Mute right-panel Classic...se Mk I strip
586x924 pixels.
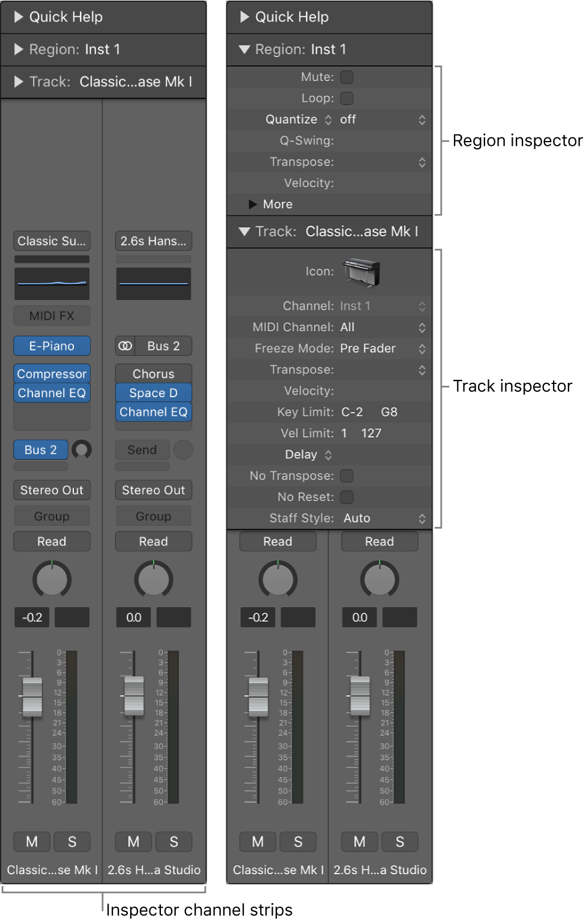(x=258, y=842)
